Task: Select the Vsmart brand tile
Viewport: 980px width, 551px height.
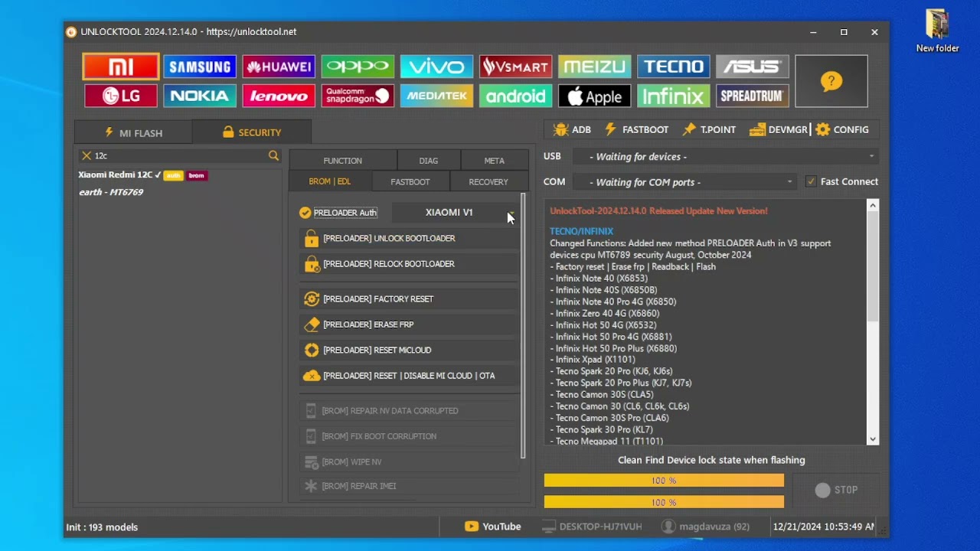Action: click(x=515, y=67)
